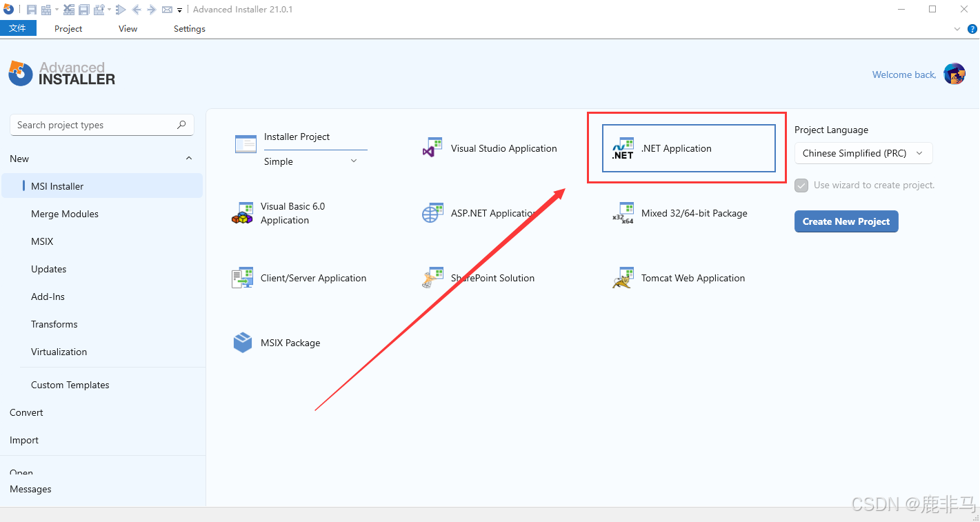980x522 pixels.
Task: Open the Build and Install dropdown arrow
Action: click(x=109, y=10)
